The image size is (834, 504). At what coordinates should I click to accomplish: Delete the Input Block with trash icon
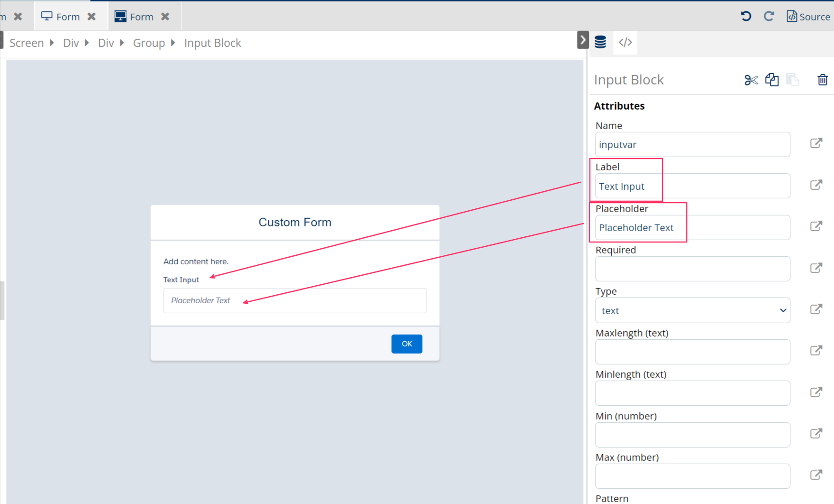click(x=823, y=80)
